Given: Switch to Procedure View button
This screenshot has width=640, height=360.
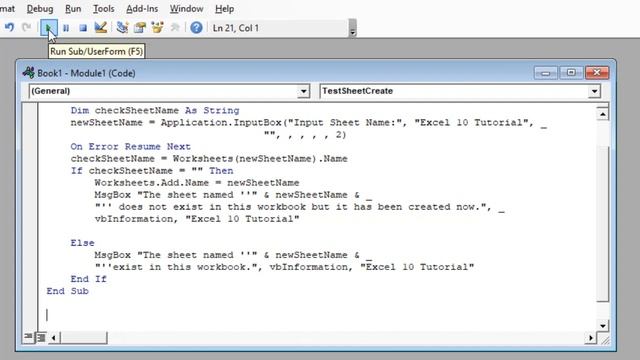Looking at the screenshot, I should coord(28,336).
